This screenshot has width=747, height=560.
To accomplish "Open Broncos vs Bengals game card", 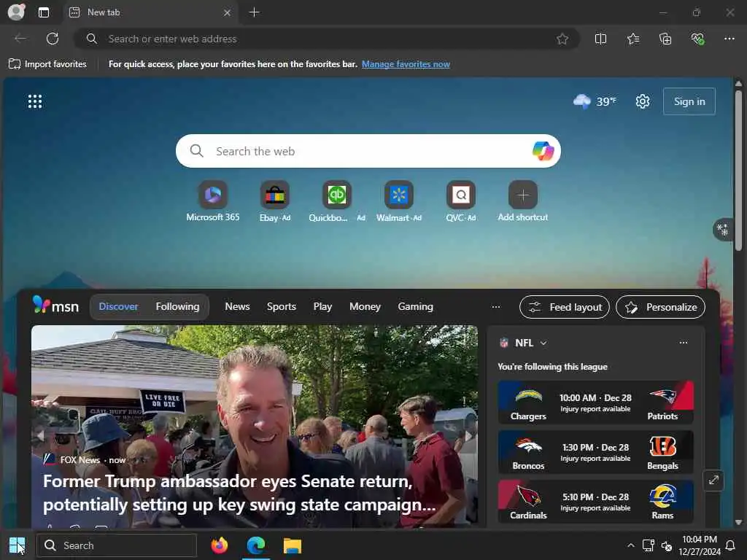I will pos(595,452).
